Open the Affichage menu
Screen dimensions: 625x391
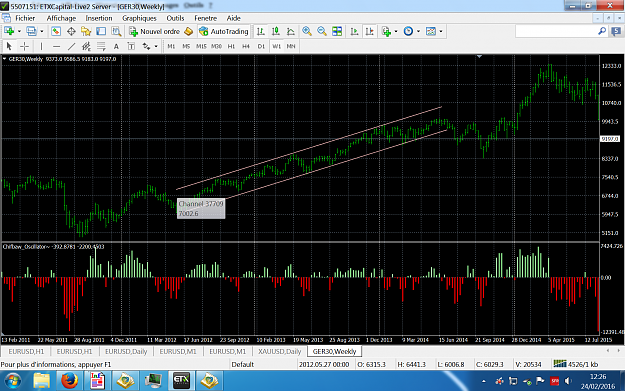point(61,18)
